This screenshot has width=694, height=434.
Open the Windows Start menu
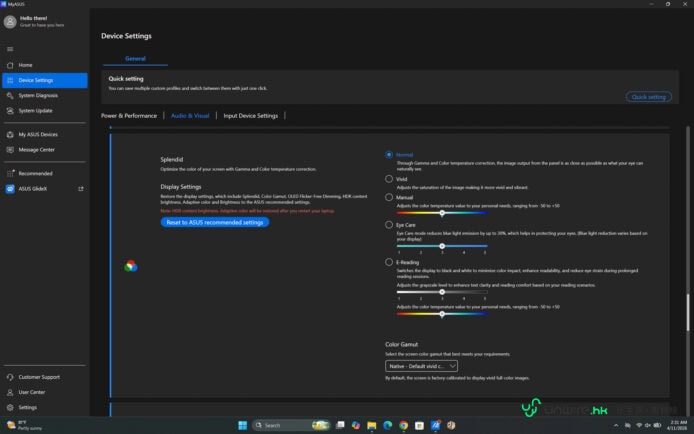point(243,425)
